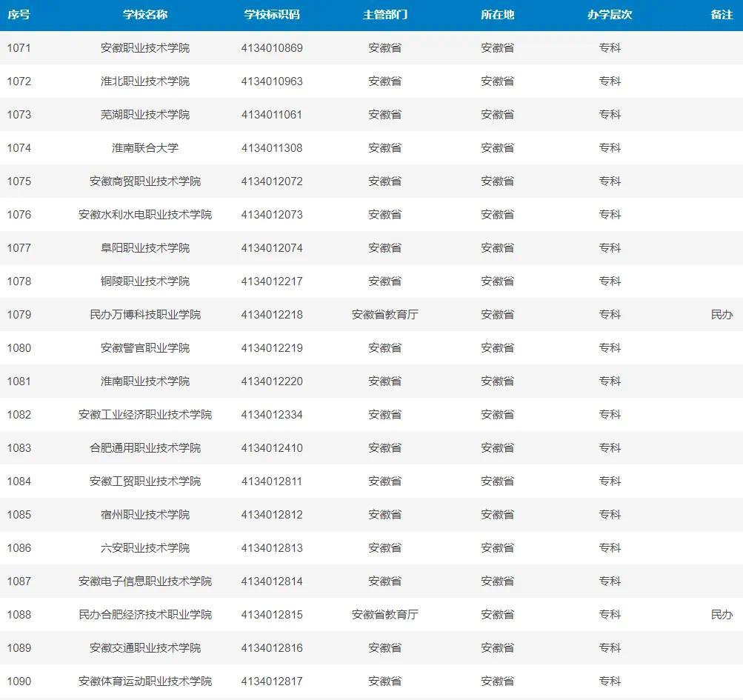Click 所在地 安徽省 in row 1083

(498, 448)
